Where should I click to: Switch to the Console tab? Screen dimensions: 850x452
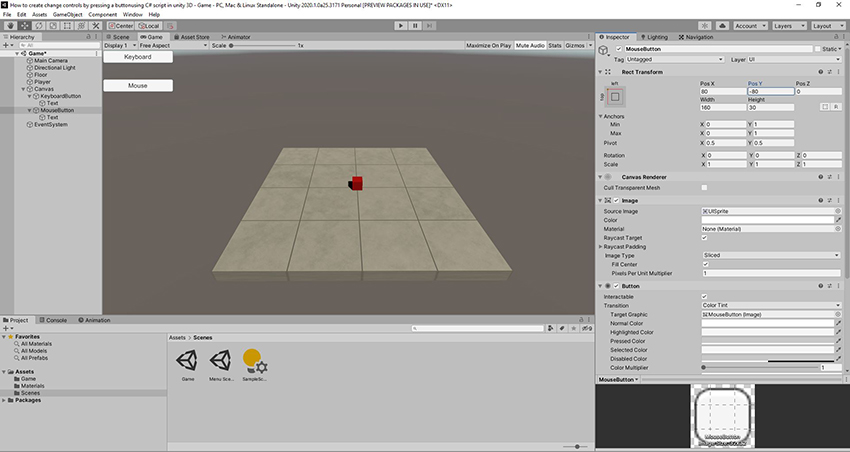point(53,320)
